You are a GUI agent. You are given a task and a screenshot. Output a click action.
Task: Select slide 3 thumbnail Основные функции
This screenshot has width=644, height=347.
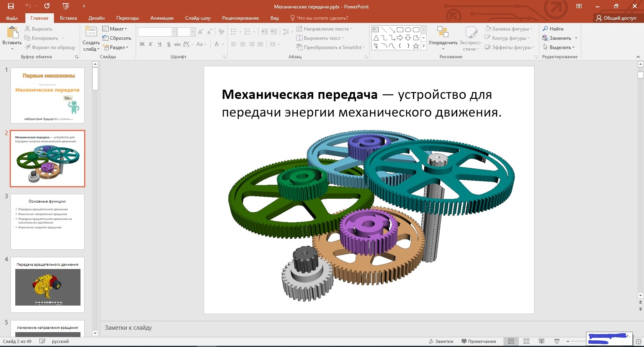pyautogui.click(x=47, y=222)
